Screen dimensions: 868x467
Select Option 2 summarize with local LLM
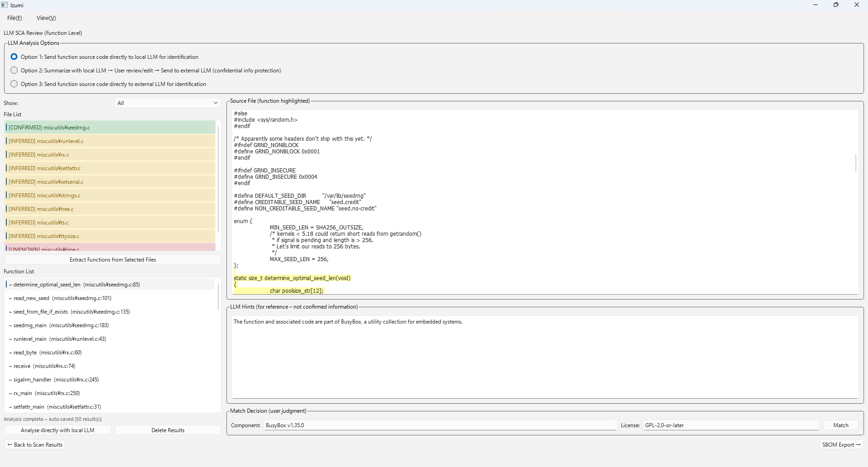pyautogui.click(x=14, y=70)
